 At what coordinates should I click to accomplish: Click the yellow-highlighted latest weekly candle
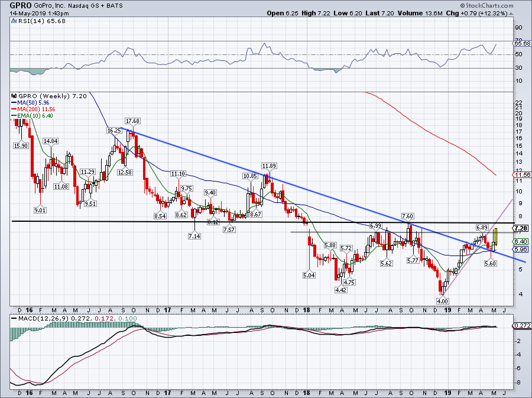496,237
